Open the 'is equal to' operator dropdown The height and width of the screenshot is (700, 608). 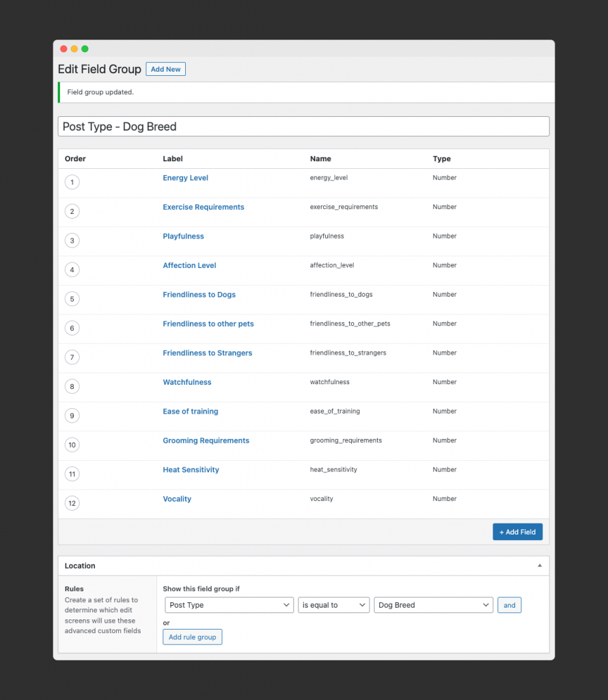click(x=333, y=605)
